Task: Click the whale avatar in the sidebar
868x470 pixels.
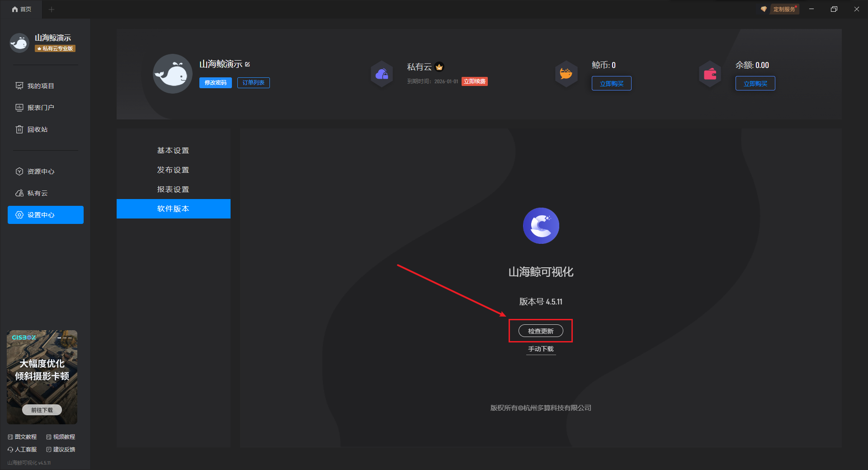Action: tap(19, 43)
